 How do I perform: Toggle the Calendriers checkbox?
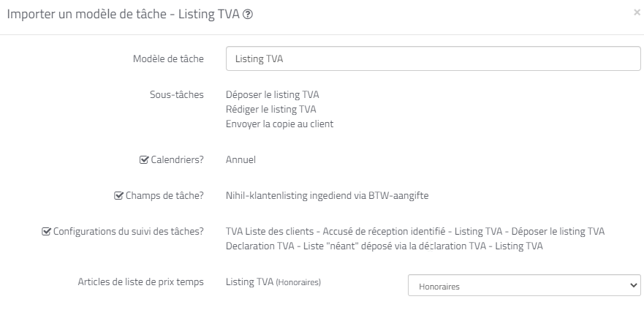(x=144, y=159)
